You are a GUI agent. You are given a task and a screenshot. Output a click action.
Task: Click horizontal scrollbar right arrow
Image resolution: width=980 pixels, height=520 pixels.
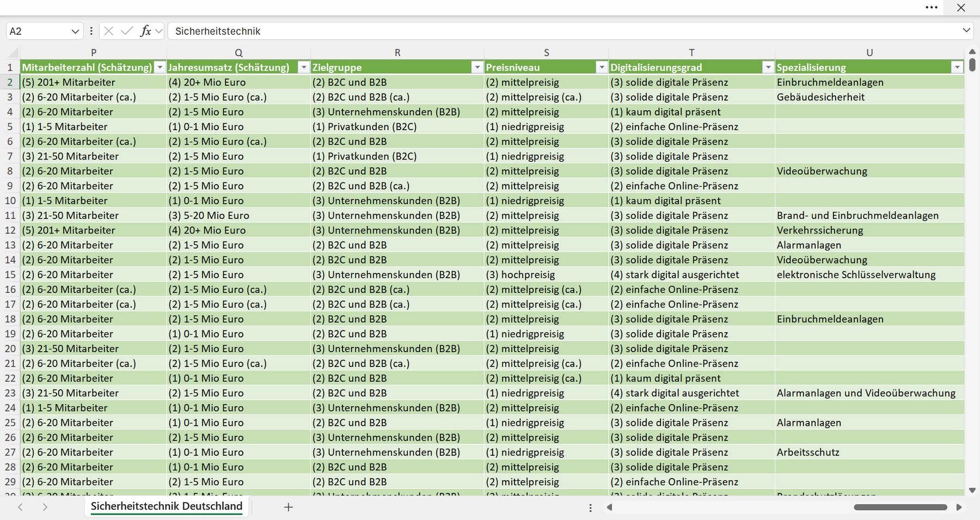(959, 507)
